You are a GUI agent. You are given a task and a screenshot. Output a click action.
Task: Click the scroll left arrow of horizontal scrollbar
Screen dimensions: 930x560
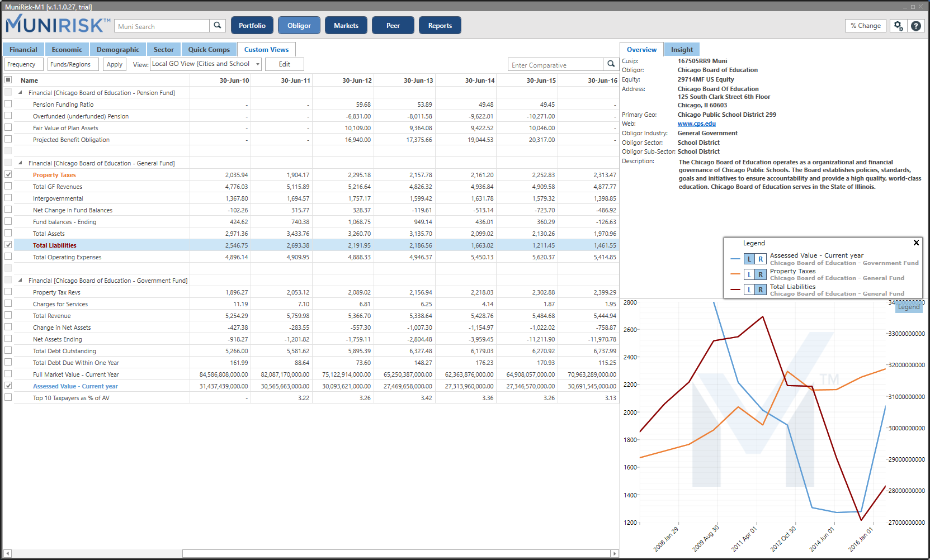7,553
